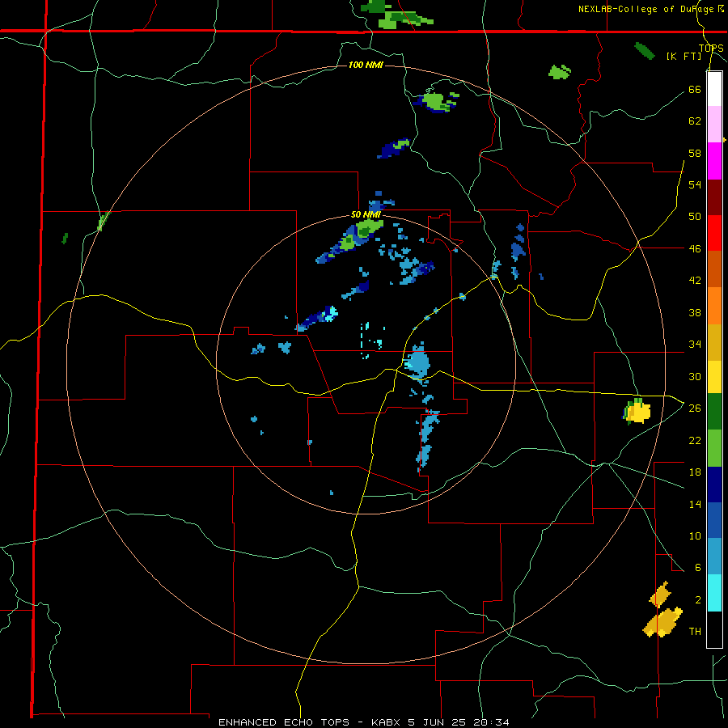Select the light green legend swatch
Viewport: 728px width, 728px height.
coord(714,448)
